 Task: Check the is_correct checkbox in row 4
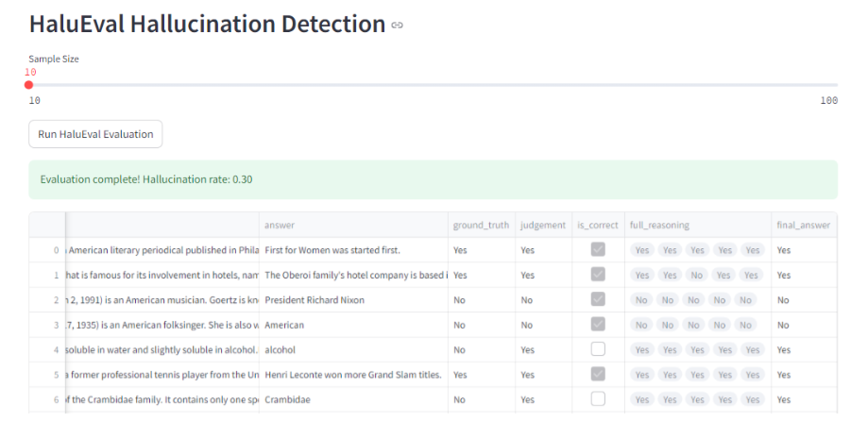click(x=597, y=349)
